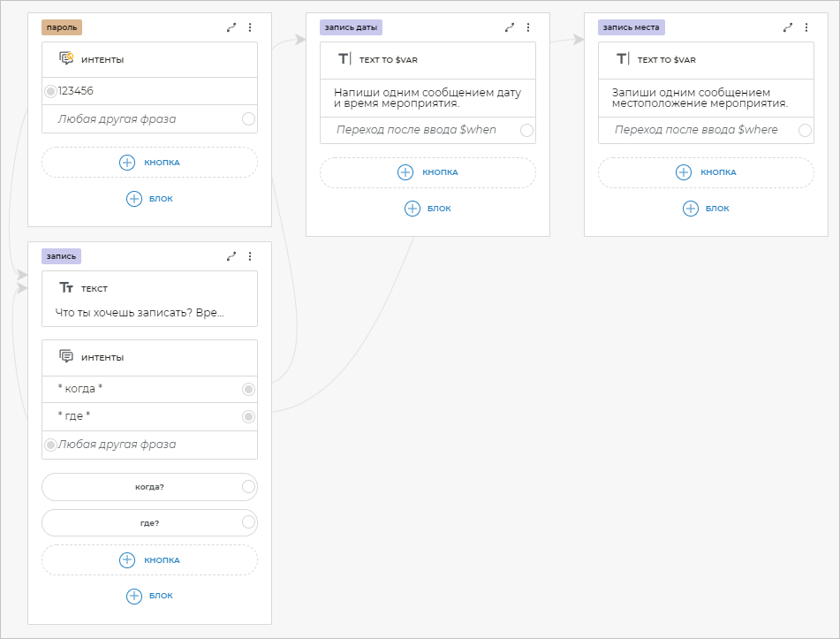The height and width of the screenshot is (639, 840).
Task: Select the connector circle next to $when transition
Action: point(527,130)
